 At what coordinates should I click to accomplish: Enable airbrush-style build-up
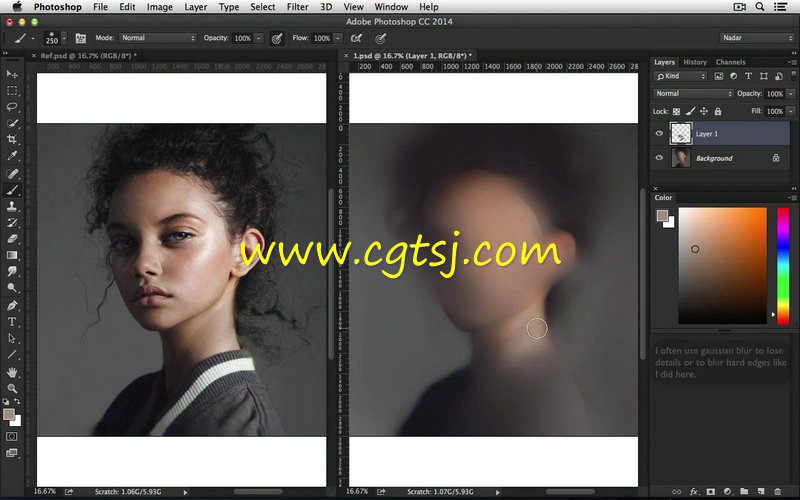point(356,38)
